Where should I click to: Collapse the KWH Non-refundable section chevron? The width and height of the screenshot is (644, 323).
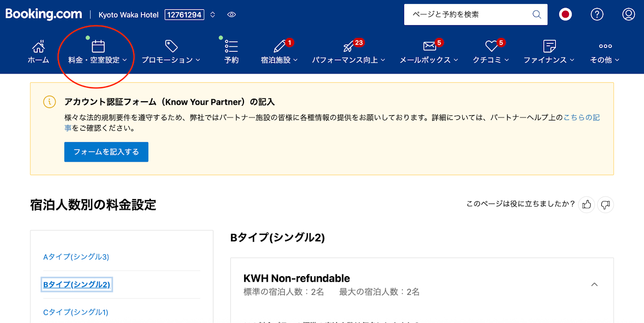594,285
